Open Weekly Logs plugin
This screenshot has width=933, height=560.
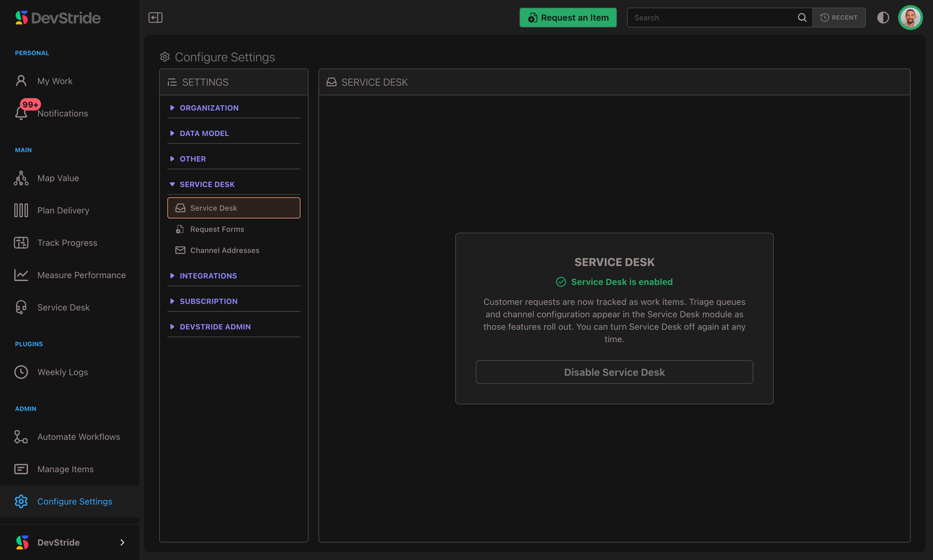click(x=63, y=372)
